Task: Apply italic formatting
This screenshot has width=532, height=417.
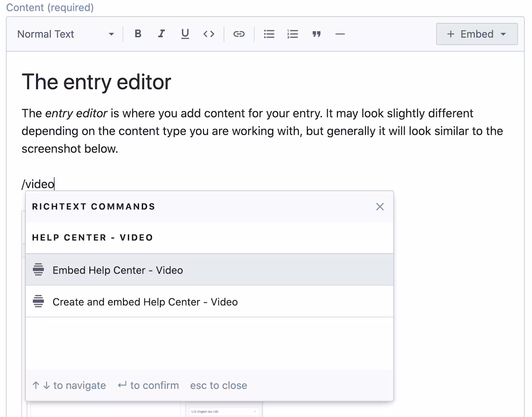Action: tap(161, 34)
